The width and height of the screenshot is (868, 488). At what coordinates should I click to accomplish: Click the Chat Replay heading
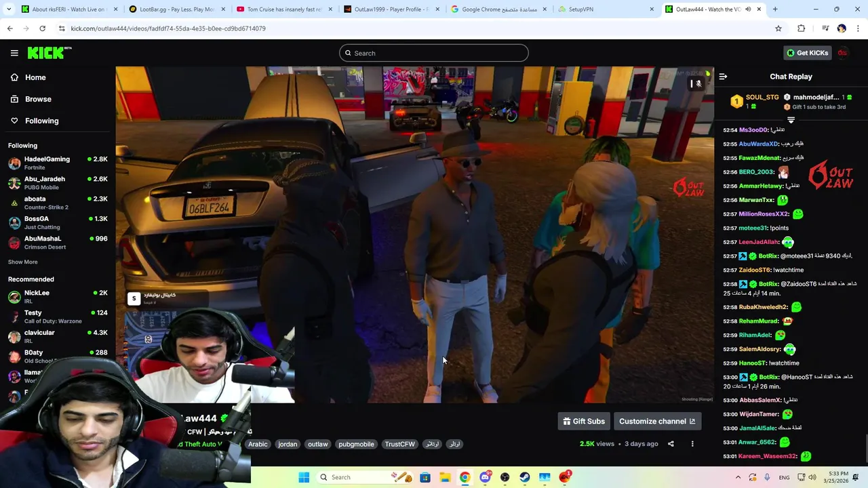tap(791, 77)
